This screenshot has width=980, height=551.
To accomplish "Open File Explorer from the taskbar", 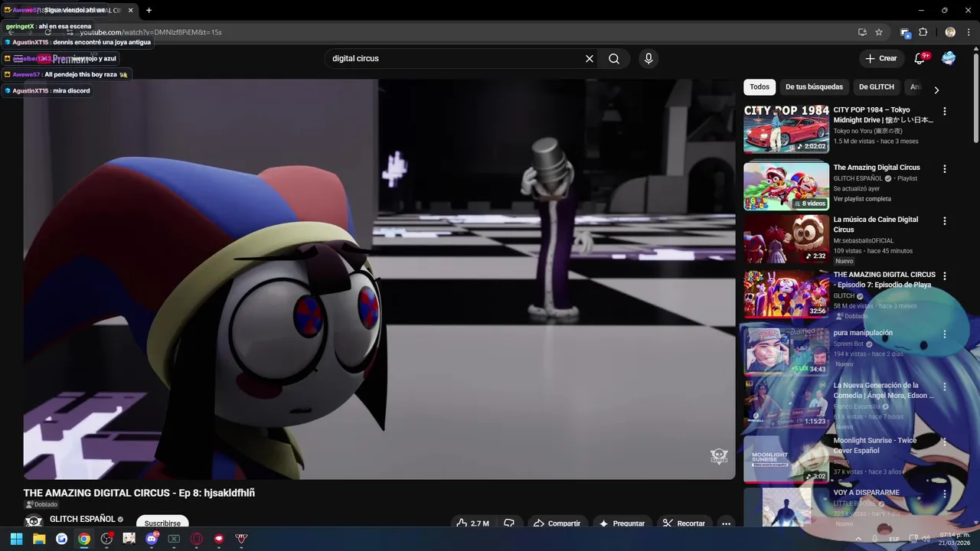I will pyautogui.click(x=39, y=539).
